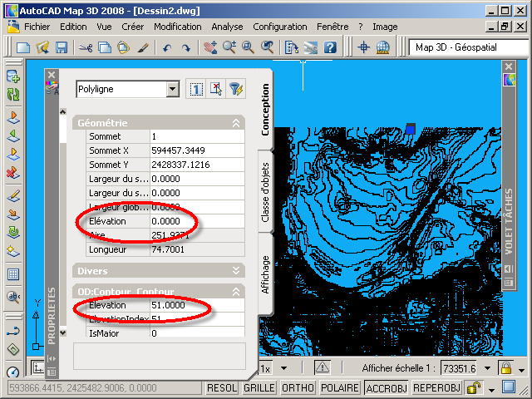
Task: Click the Undo arrow icon
Action: pyautogui.click(x=167, y=47)
